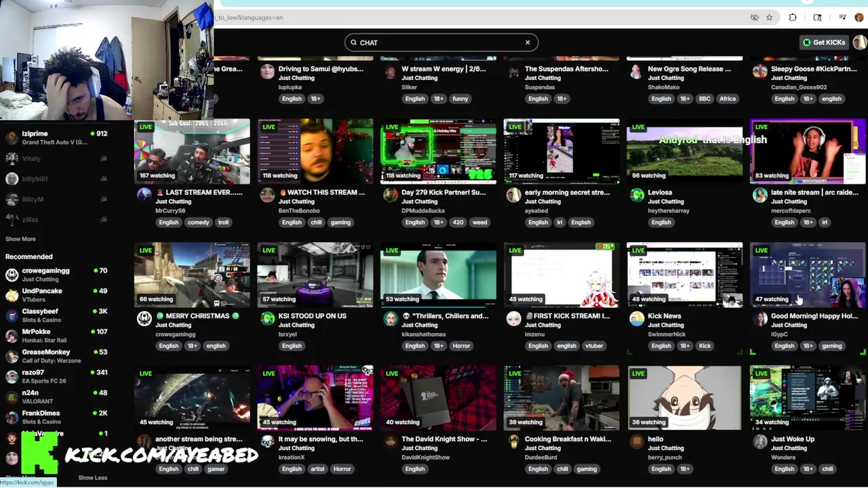This screenshot has height=488, width=868.
Task: Open the MERRY CHRISTMAS stream title
Action: pyautogui.click(x=197, y=316)
